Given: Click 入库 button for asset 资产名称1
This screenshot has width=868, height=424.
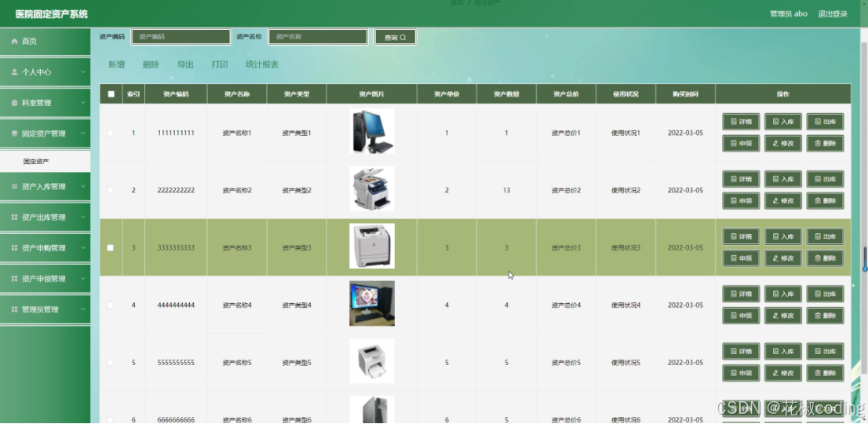Looking at the screenshot, I should click(782, 121).
